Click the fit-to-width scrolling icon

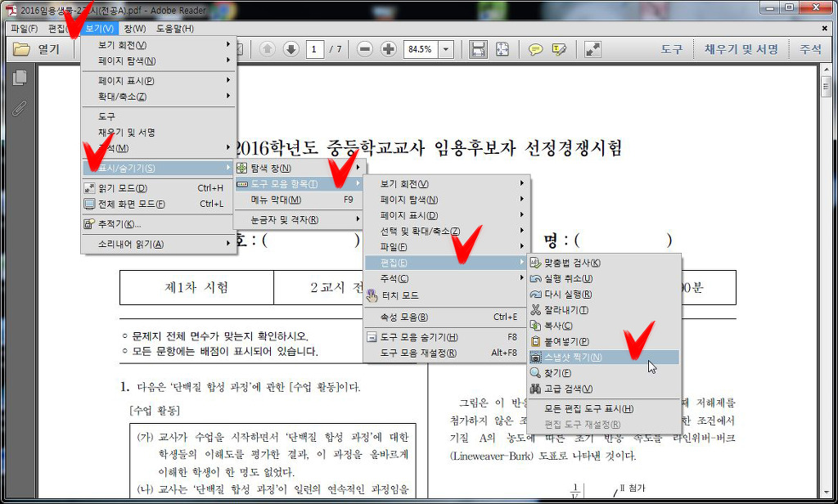coord(478,49)
